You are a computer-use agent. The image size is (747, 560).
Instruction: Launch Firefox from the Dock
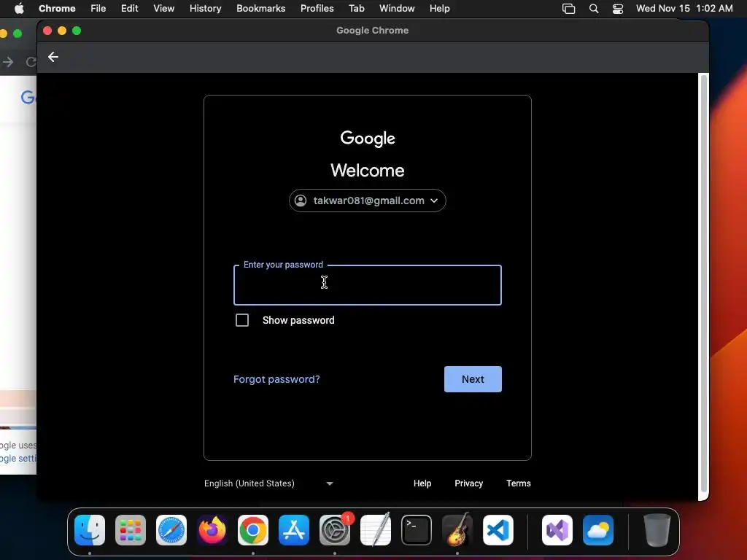(x=212, y=530)
